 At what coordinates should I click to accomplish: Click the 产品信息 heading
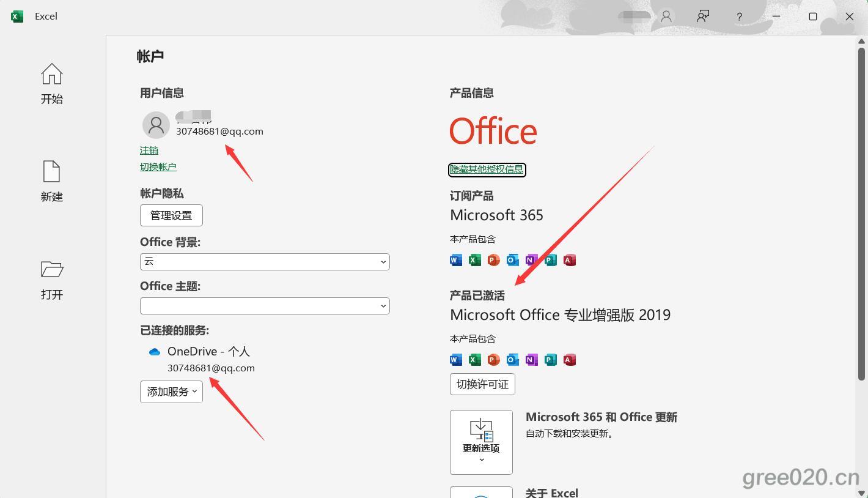tap(472, 94)
